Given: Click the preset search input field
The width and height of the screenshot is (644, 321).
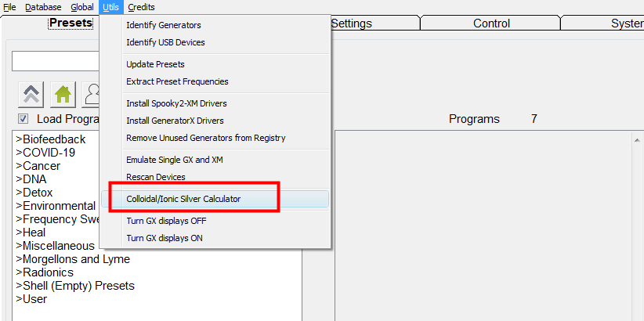Looking at the screenshot, I should [x=56, y=62].
